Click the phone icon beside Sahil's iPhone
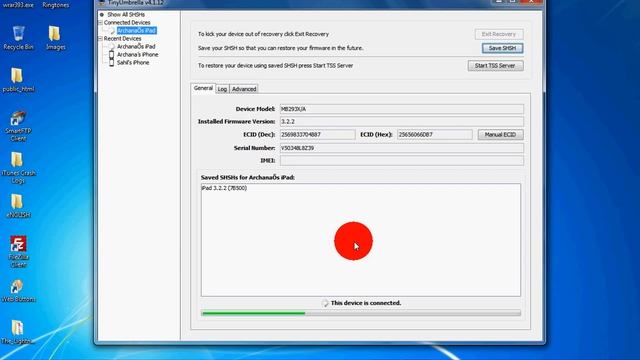640x360 pixels. coord(111,62)
